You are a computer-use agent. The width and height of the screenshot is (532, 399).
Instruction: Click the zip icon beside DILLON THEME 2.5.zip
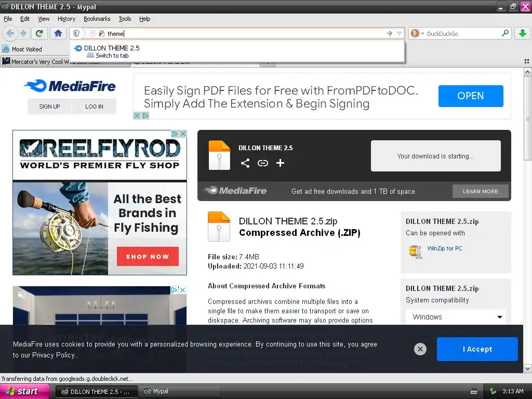(x=219, y=227)
